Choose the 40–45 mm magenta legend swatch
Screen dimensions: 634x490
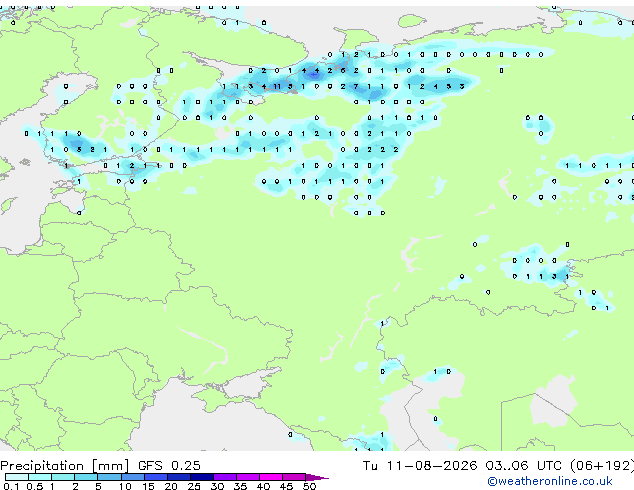(271, 477)
